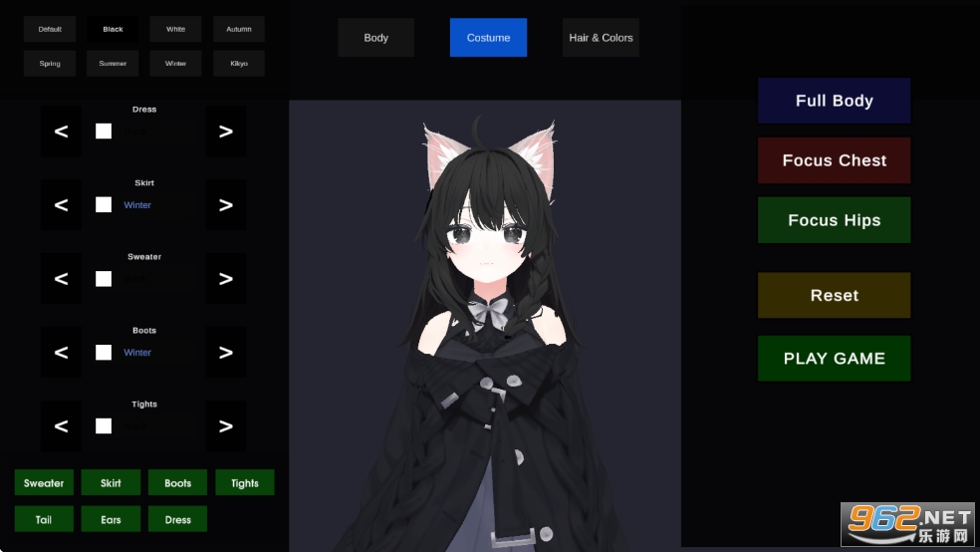
Task: Toggle the Dress checkbox
Action: [104, 132]
